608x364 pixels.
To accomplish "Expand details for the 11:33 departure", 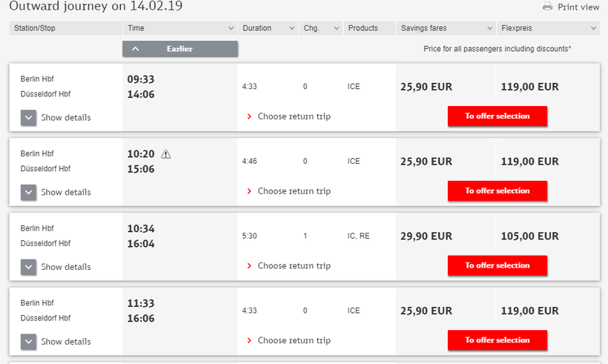I will pos(29,342).
